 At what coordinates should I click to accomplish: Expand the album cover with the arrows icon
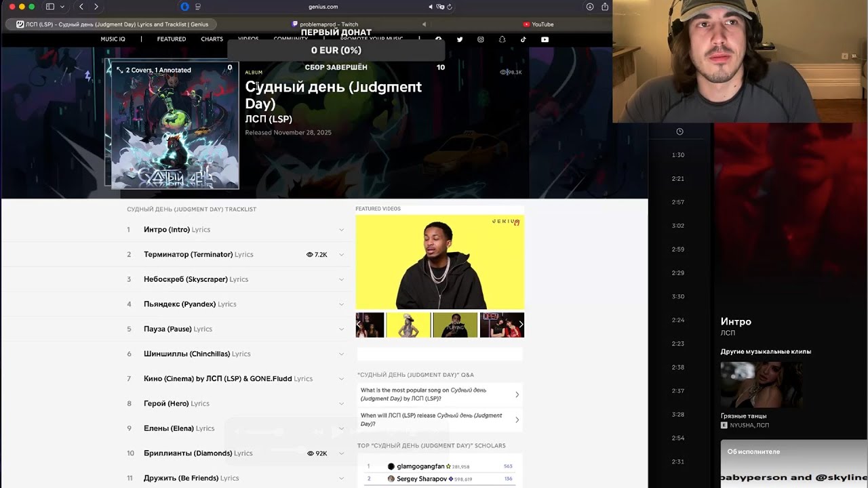click(120, 70)
